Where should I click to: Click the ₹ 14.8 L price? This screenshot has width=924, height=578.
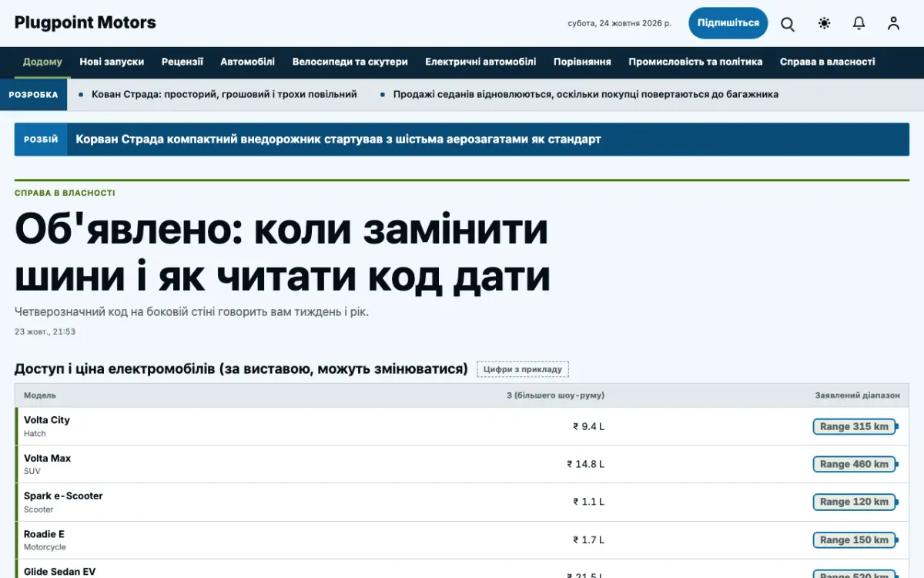pos(585,464)
